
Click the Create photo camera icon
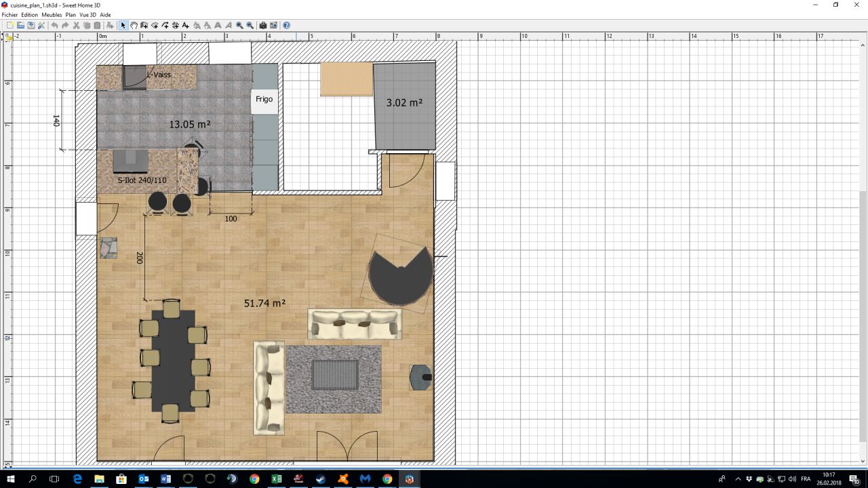pos(263,25)
